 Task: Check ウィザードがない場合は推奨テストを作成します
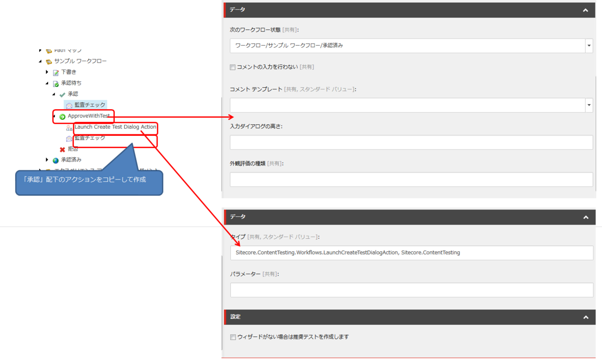coord(233,337)
